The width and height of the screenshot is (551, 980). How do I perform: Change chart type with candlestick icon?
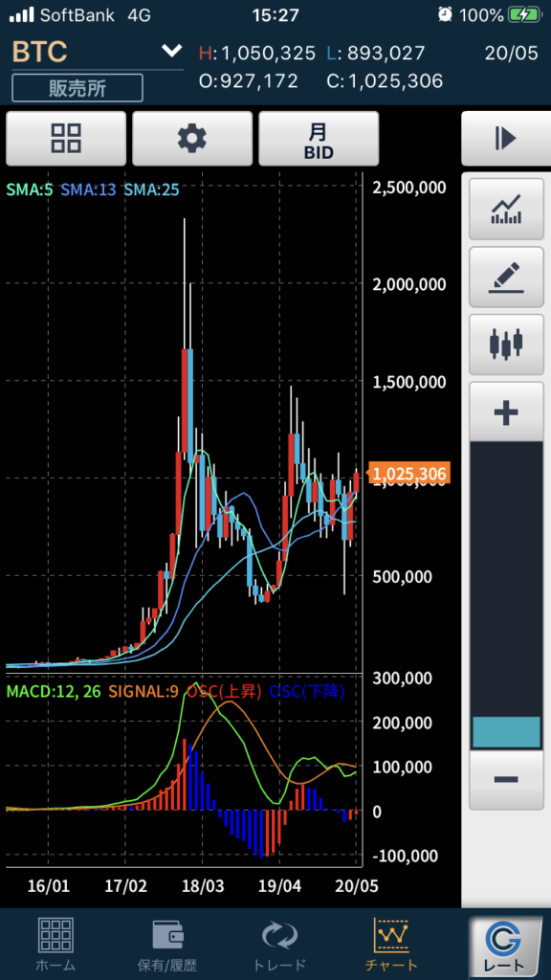coord(506,345)
